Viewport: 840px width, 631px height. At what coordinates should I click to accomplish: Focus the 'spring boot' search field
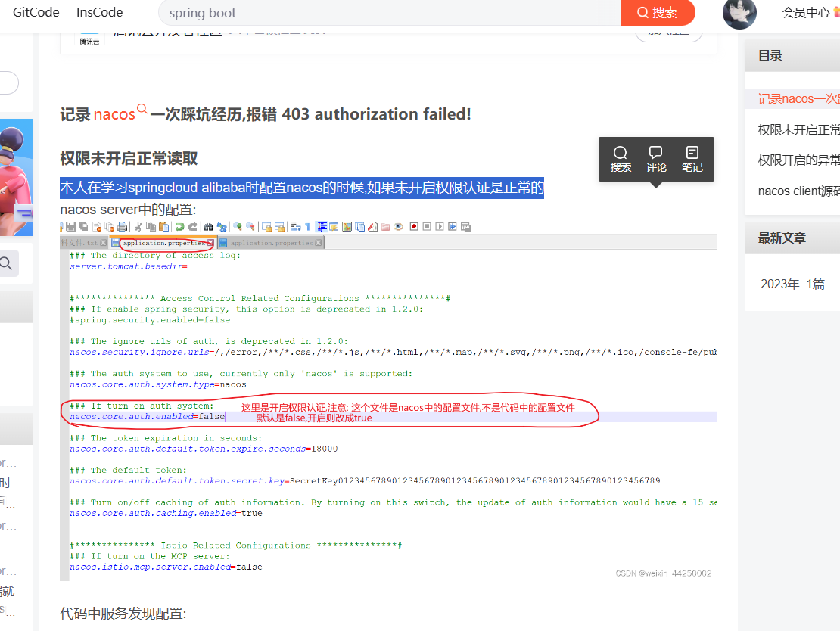pos(390,13)
